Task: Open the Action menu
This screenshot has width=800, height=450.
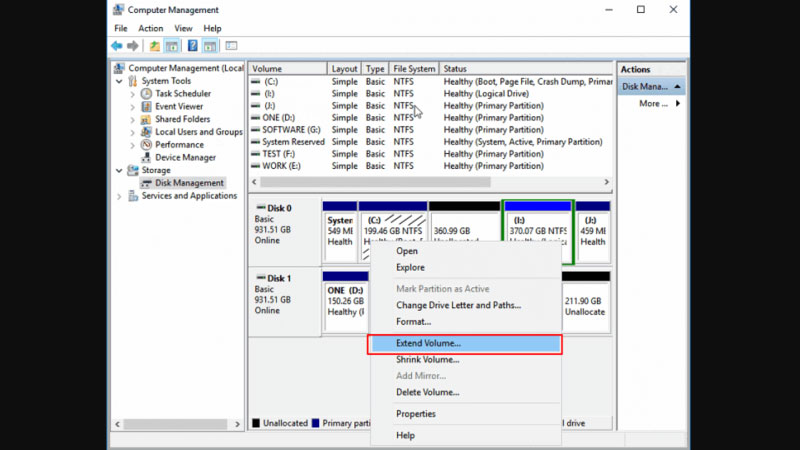Action: point(151,29)
